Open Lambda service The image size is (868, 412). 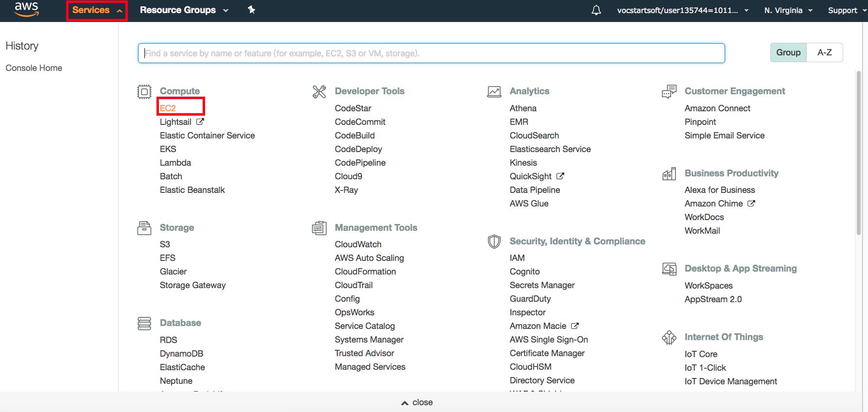pos(175,163)
